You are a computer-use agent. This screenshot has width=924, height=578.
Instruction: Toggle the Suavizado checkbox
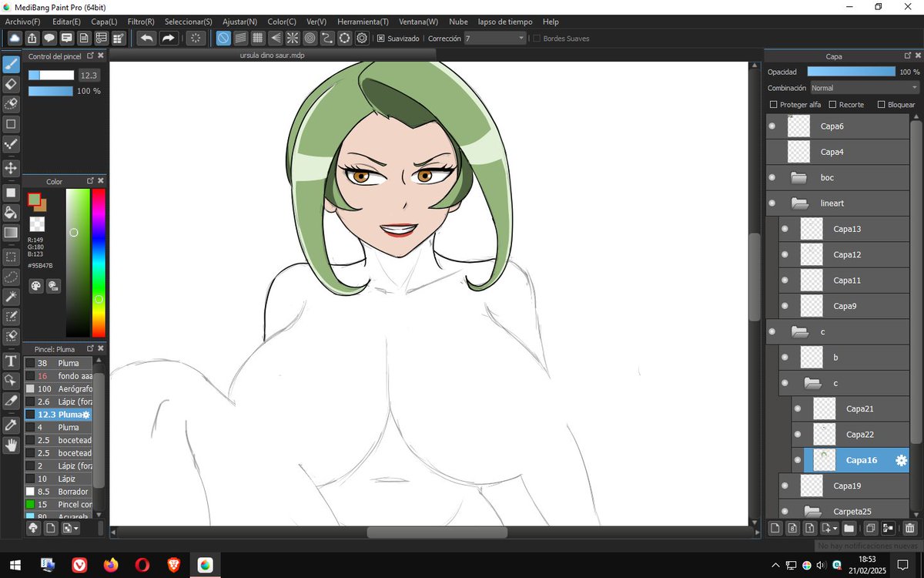point(380,38)
